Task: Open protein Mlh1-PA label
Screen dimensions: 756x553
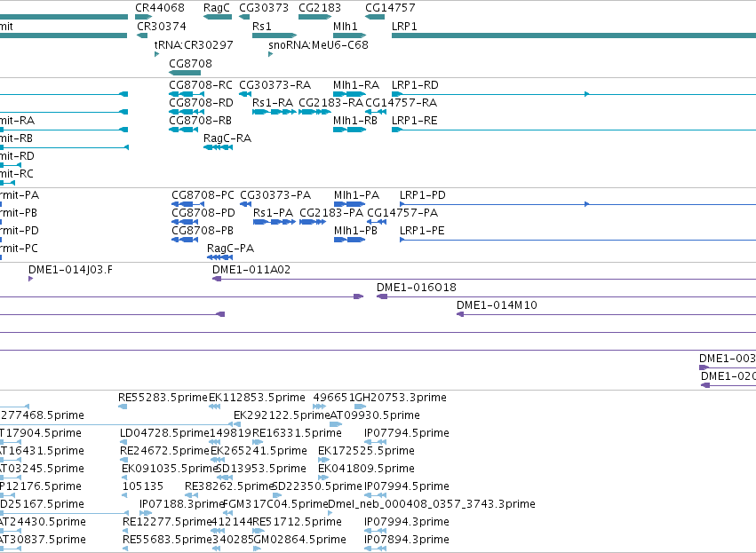Action: coord(357,195)
